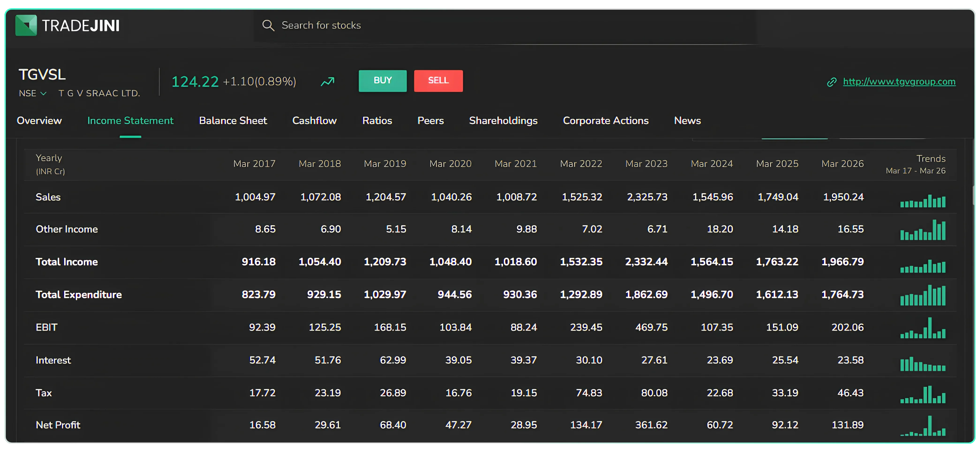
Task: Click the link chain icon beside website
Action: coord(832,82)
